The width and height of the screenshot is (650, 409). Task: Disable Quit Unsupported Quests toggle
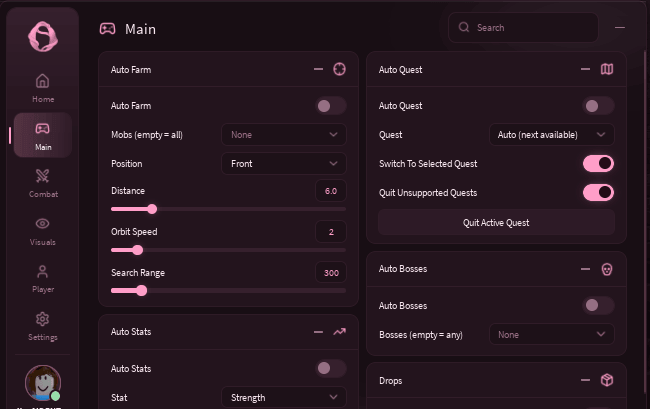[x=598, y=192]
